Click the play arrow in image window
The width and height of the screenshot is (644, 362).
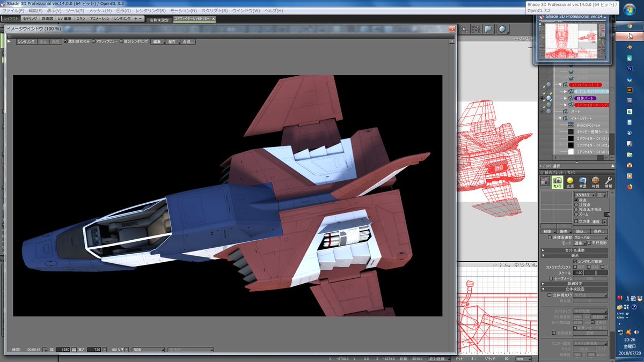click(x=9, y=41)
